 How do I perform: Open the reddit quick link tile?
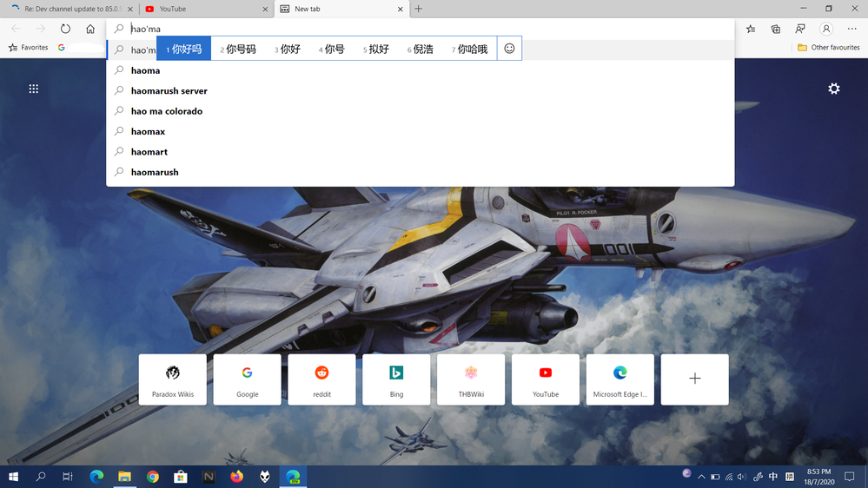click(321, 379)
